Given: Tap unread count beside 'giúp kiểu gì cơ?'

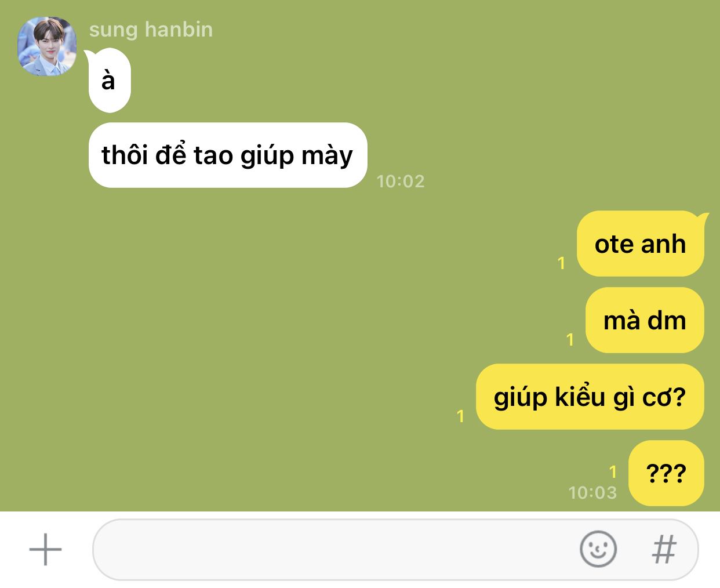Looking at the screenshot, I should pos(460,416).
